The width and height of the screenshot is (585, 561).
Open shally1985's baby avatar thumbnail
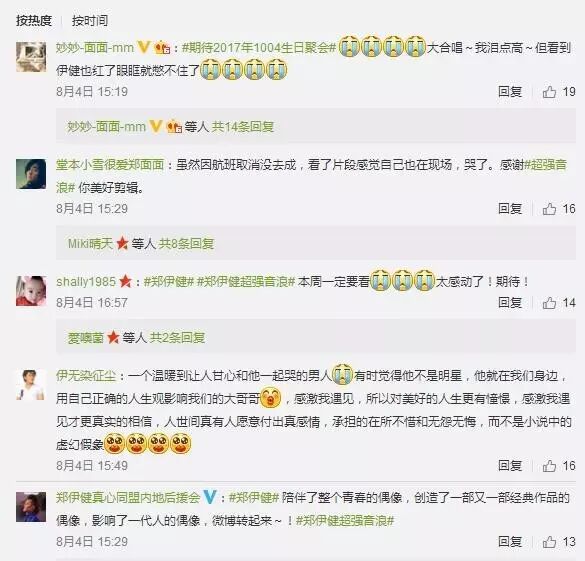coord(31,291)
